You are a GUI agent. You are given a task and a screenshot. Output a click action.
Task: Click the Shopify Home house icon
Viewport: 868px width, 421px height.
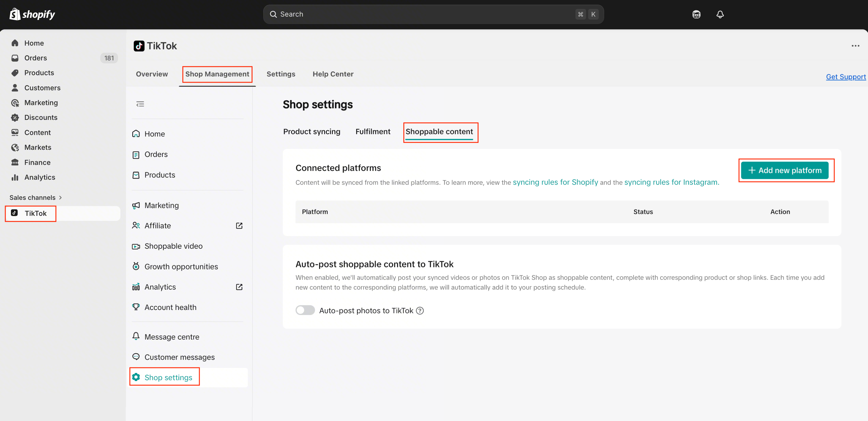pos(15,43)
